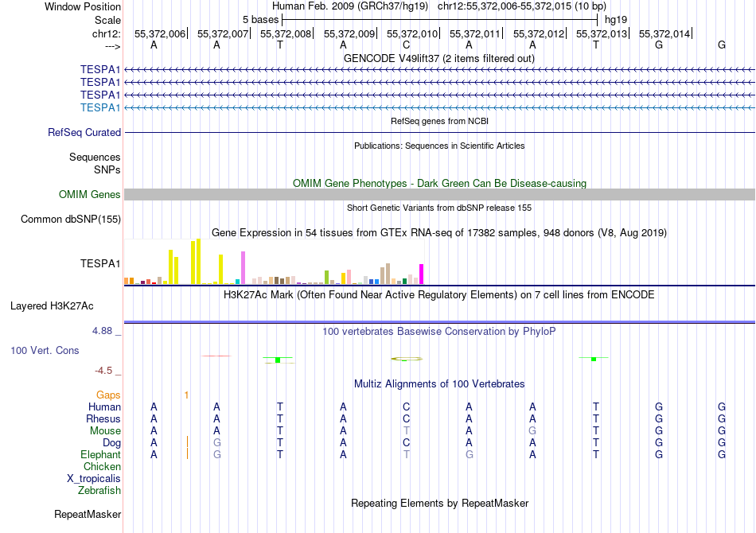Open the GTEx Gene Expression track title
The height and width of the screenshot is (533, 756).
click(439, 233)
